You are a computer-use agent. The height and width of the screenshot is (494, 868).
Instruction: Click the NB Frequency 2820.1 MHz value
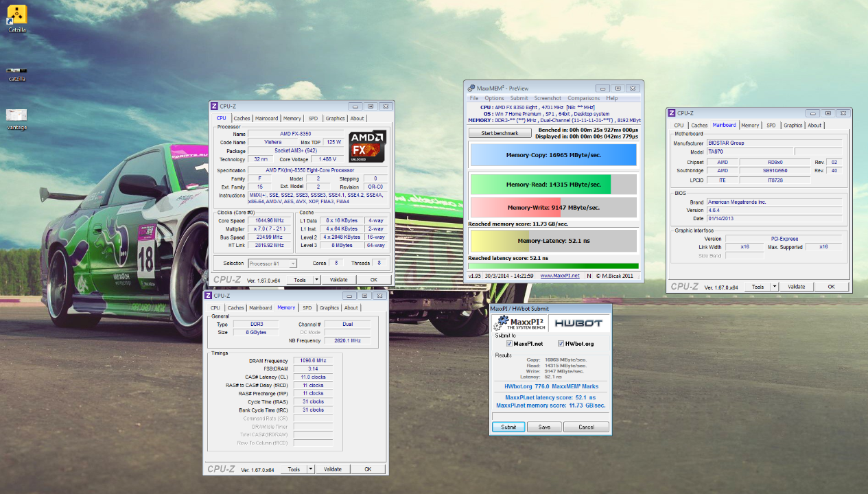pos(347,340)
